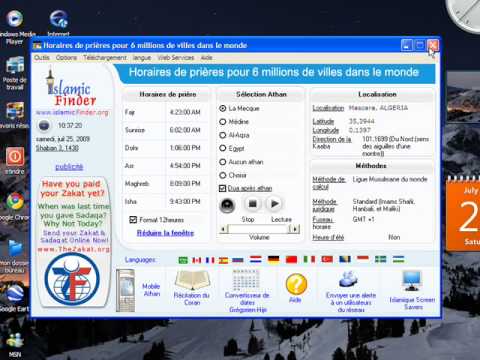Click the yellow question mark Aide icon
Screen dimensions: 480x360
pyautogui.click(x=296, y=284)
